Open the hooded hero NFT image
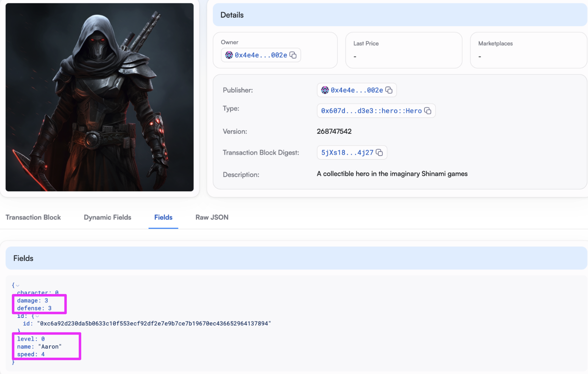This screenshot has width=588, height=374. (x=100, y=97)
